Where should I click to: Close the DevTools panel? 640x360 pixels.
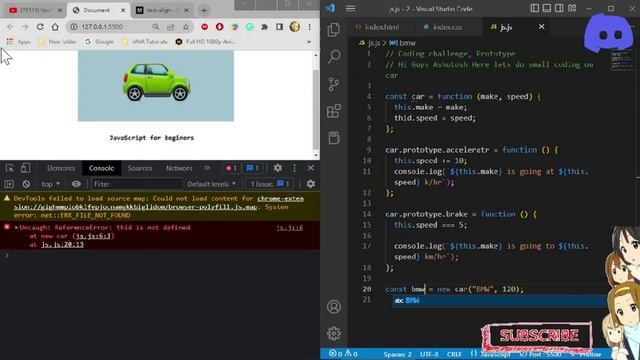311,168
